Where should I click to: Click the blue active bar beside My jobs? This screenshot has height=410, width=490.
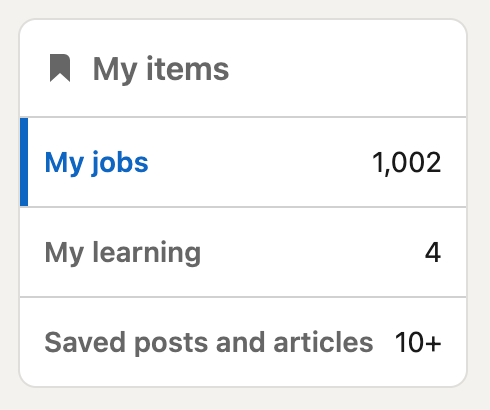24,162
